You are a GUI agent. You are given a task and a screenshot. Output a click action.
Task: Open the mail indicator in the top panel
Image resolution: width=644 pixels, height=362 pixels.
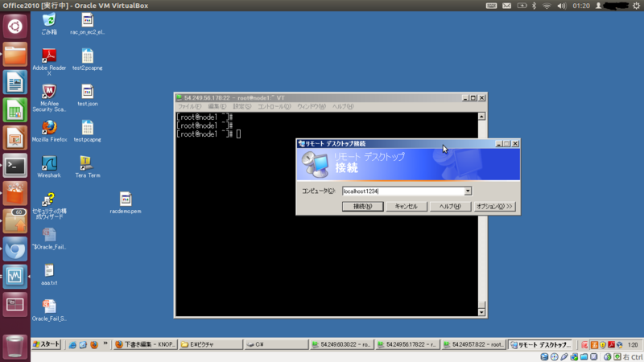507,6
